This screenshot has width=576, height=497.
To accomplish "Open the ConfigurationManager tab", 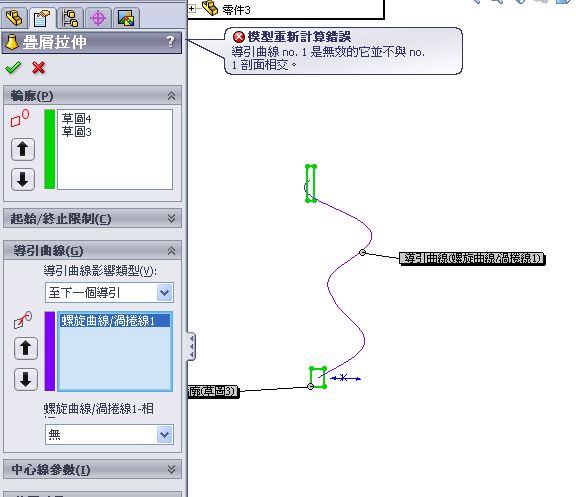I will (x=70, y=18).
